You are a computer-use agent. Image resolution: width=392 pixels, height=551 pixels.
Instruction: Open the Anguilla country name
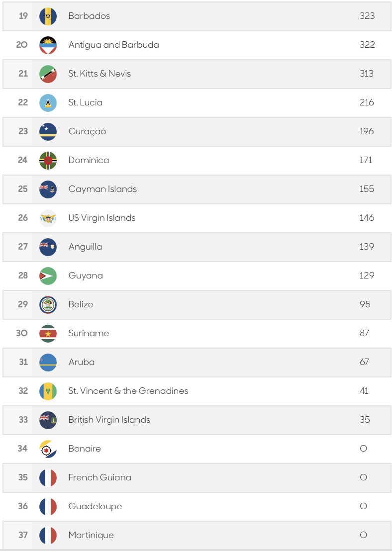point(85,247)
